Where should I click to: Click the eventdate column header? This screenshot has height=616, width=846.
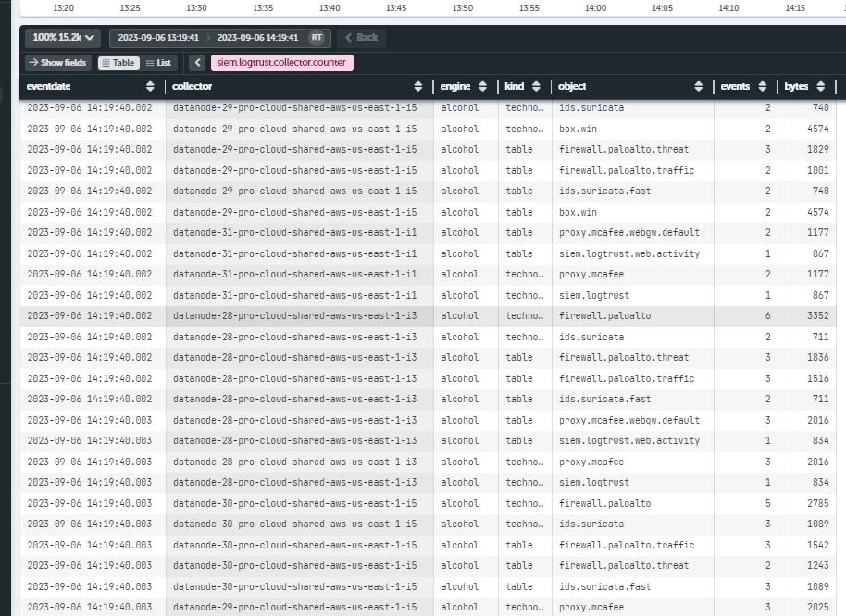point(48,86)
